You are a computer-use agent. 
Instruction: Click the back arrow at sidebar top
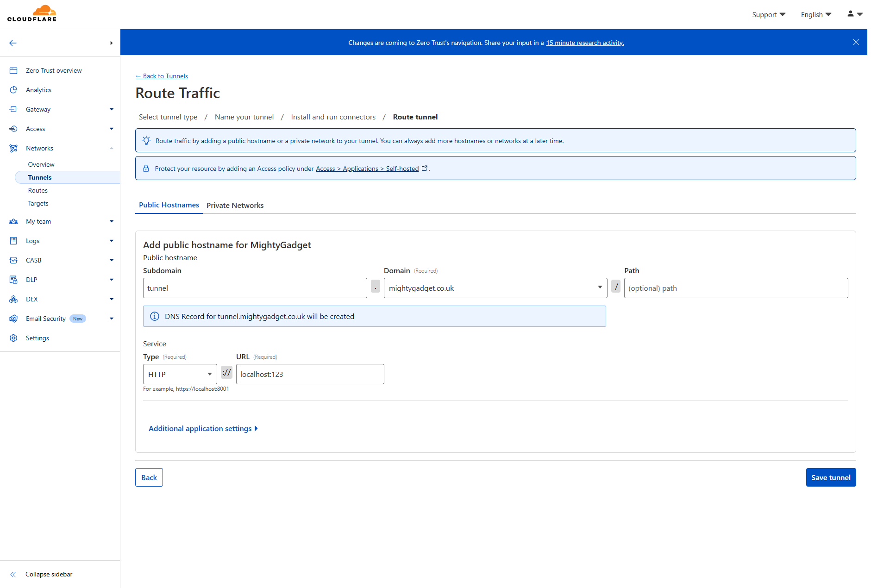pyautogui.click(x=13, y=43)
